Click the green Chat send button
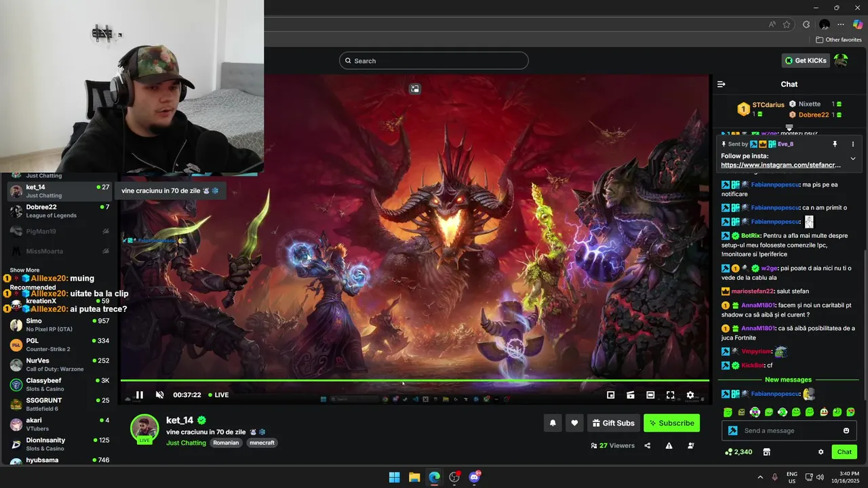This screenshot has height=488, width=868. click(844, 452)
